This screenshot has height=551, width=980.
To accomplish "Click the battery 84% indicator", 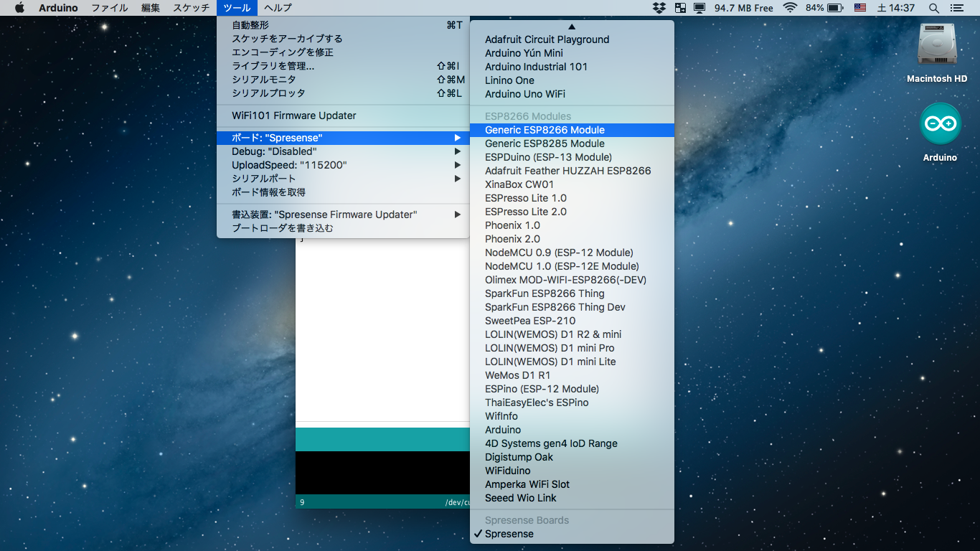I will (x=824, y=8).
